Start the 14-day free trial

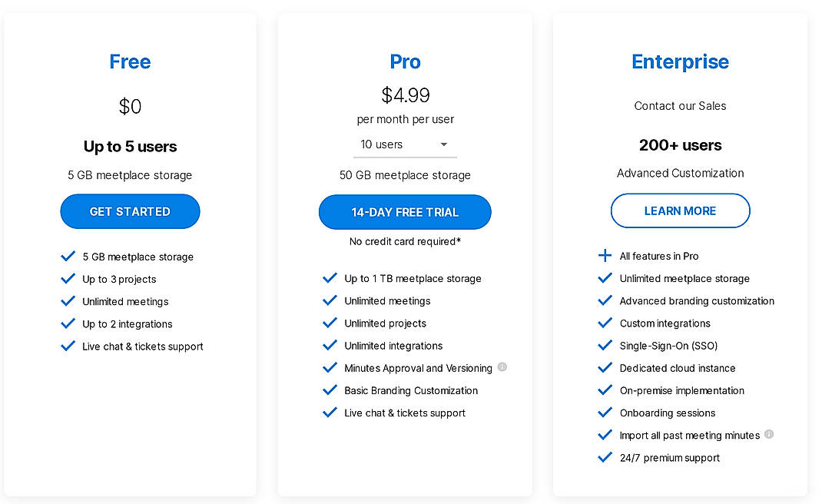pyautogui.click(x=405, y=212)
